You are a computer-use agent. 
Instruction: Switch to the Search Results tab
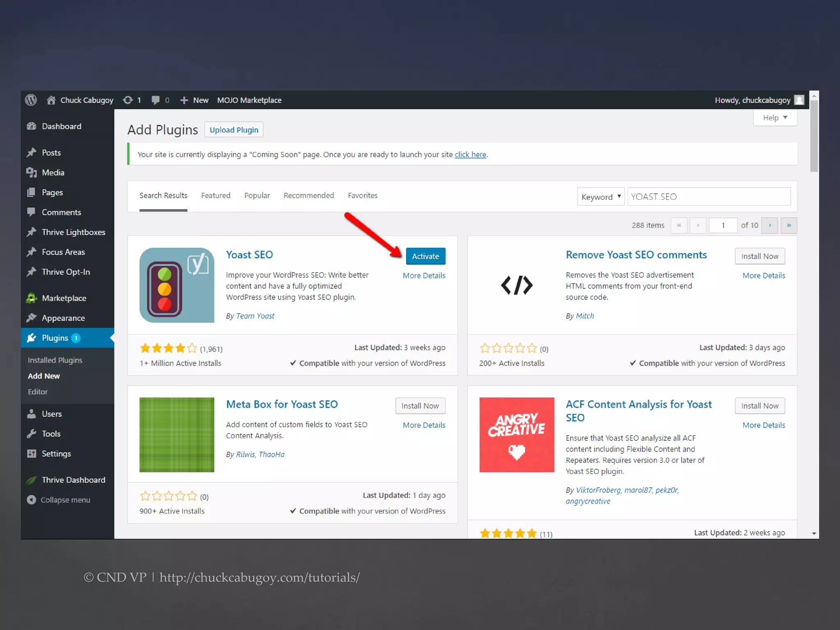[x=163, y=196]
